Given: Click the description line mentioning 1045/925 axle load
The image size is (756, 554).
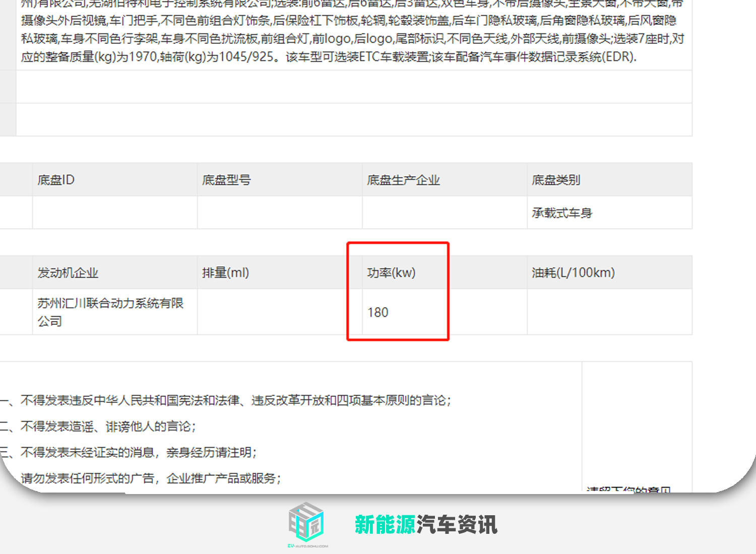Looking at the screenshot, I should click(x=329, y=56).
